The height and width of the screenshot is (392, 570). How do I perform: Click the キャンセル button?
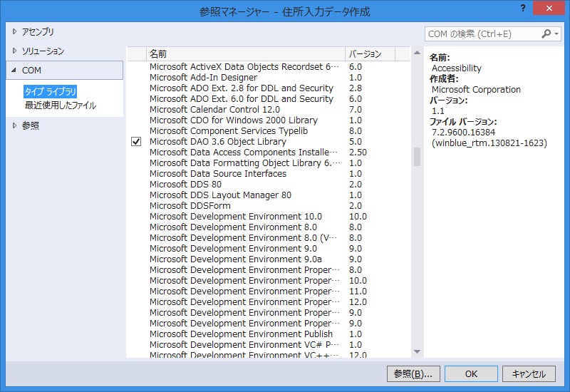pos(529,373)
